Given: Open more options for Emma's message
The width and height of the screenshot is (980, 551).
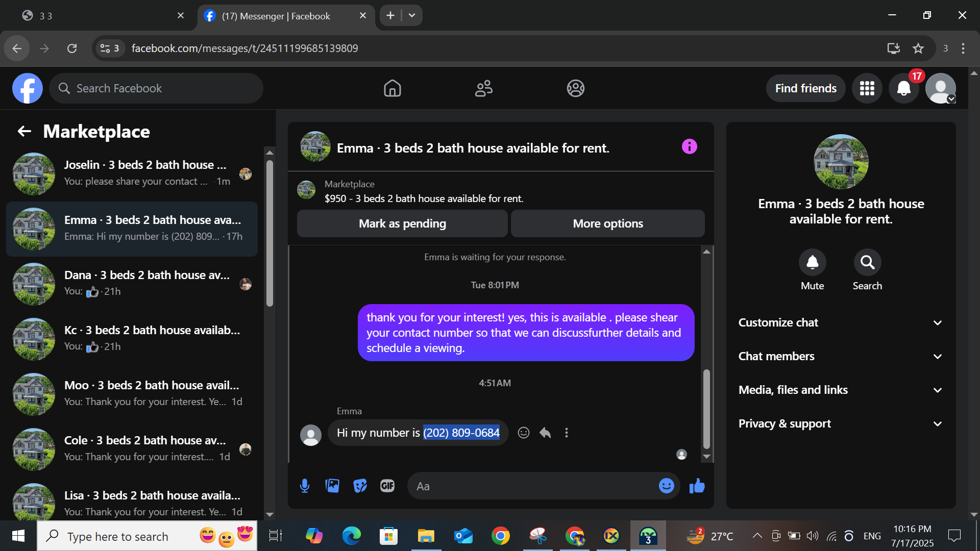Looking at the screenshot, I should pyautogui.click(x=566, y=433).
